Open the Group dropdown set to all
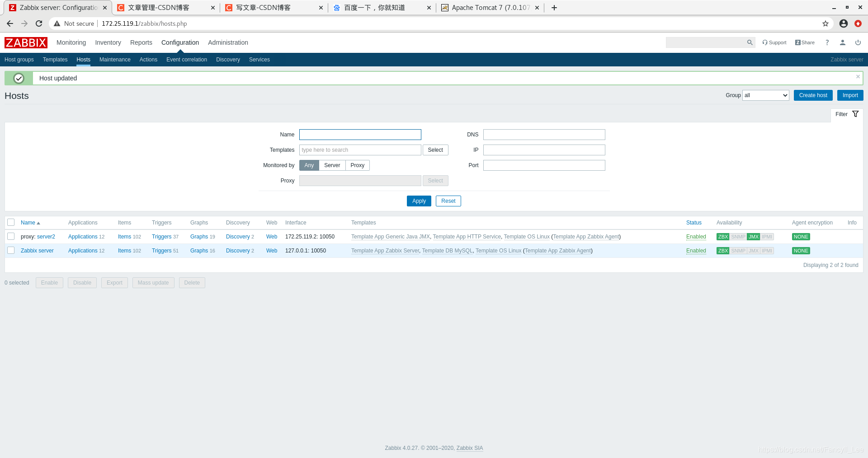The width and height of the screenshot is (868, 458). tap(766, 95)
